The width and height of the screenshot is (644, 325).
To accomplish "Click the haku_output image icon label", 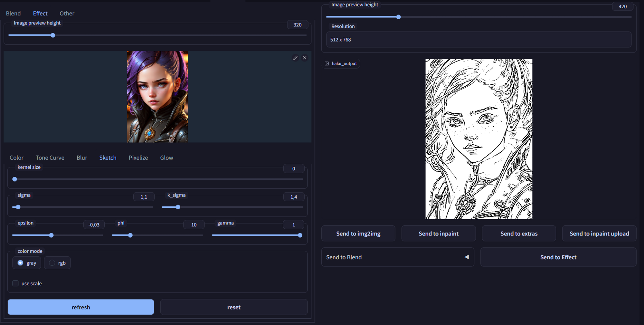I will pyautogui.click(x=341, y=64).
